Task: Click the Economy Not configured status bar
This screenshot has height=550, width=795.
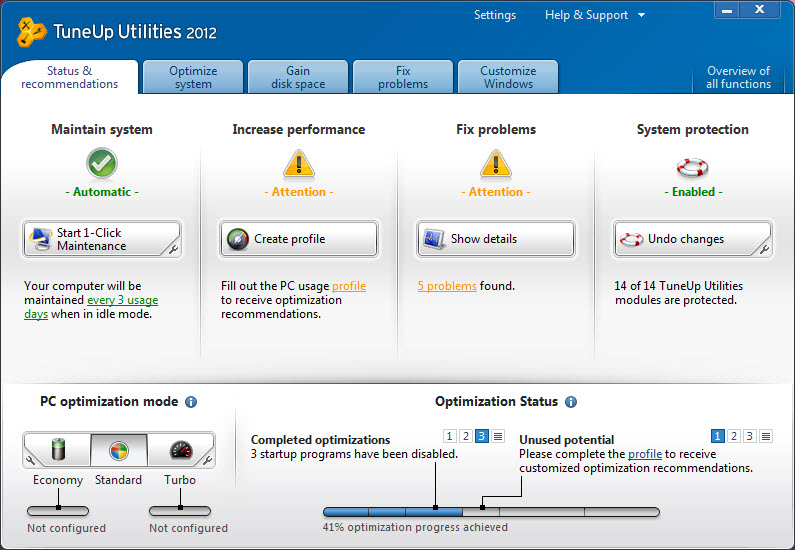Action: [58, 511]
